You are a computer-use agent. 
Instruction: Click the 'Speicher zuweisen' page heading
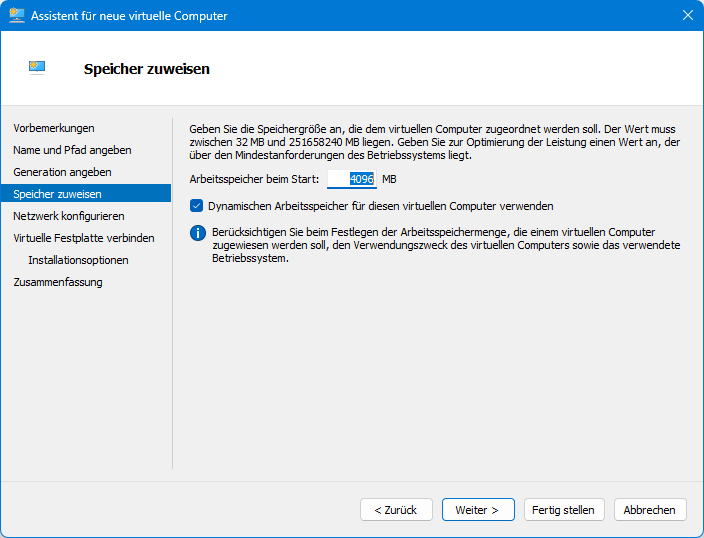(146, 69)
